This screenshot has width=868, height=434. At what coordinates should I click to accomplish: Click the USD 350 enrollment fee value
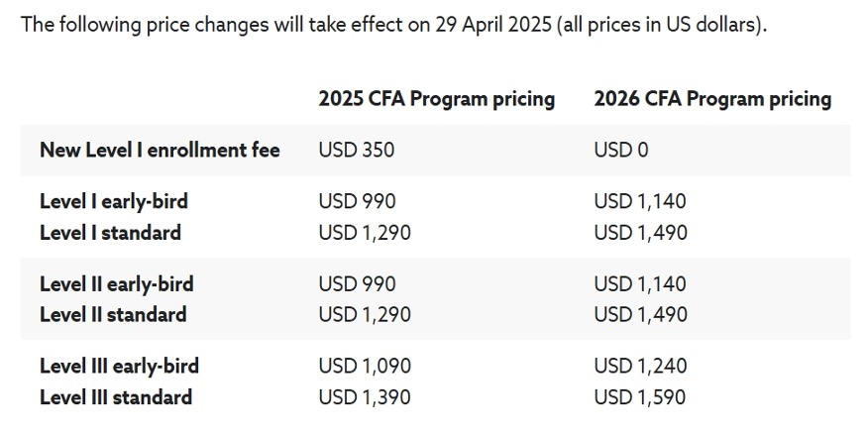pyautogui.click(x=356, y=150)
